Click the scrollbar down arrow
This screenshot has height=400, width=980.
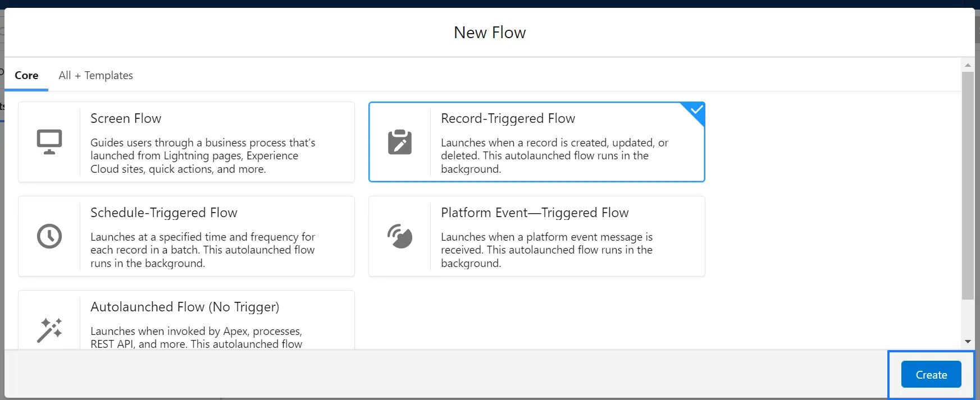click(968, 341)
